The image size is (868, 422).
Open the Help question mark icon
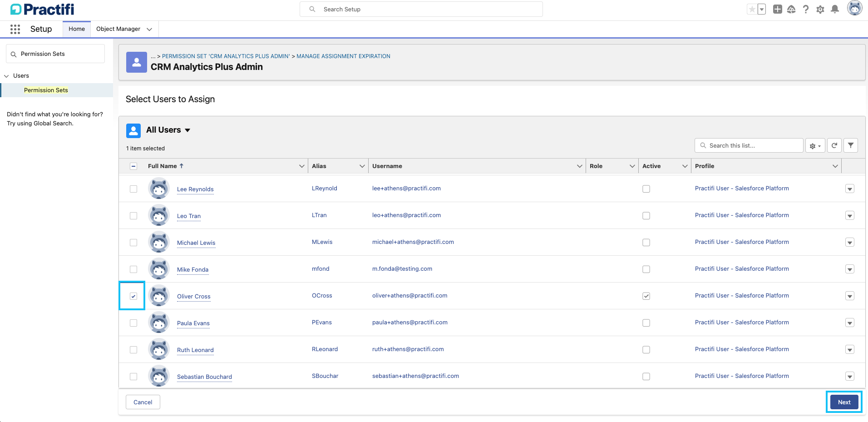pyautogui.click(x=806, y=9)
